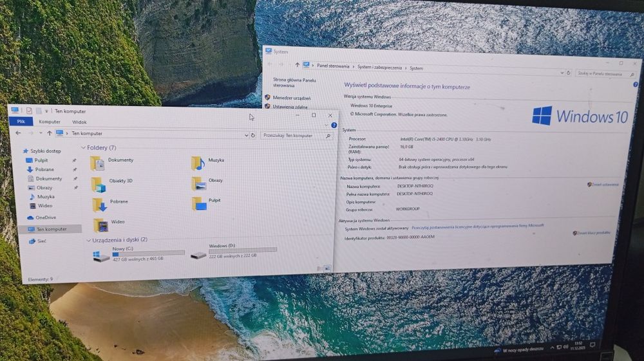Image resolution: width=644 pixels, height=361 pixels.
Task: Open the taskbar notification center icon
Action: [x=592, y=345]
